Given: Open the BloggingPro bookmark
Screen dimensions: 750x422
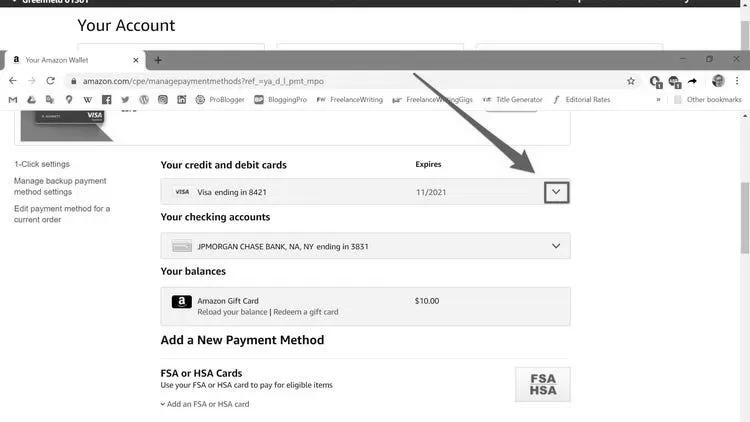Looking at the screenshot, I should [x=280, y=100].
